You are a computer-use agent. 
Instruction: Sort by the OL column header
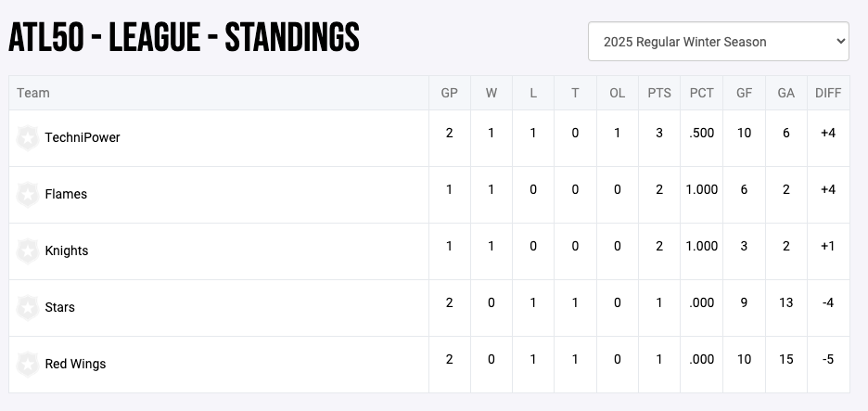tap(618, 93)
